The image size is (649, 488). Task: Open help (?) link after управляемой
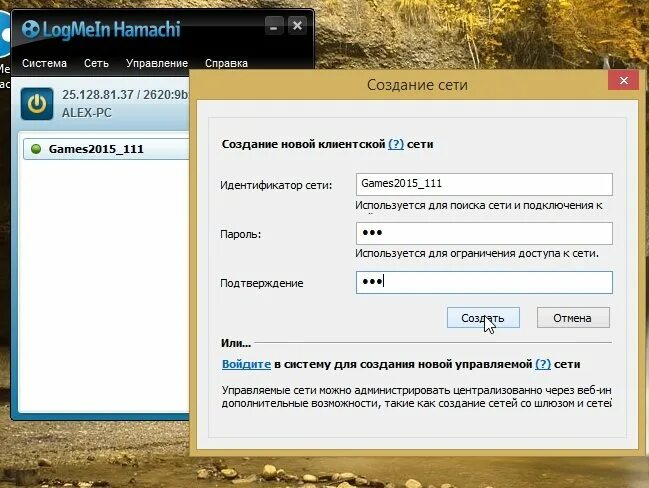[543, 364]
